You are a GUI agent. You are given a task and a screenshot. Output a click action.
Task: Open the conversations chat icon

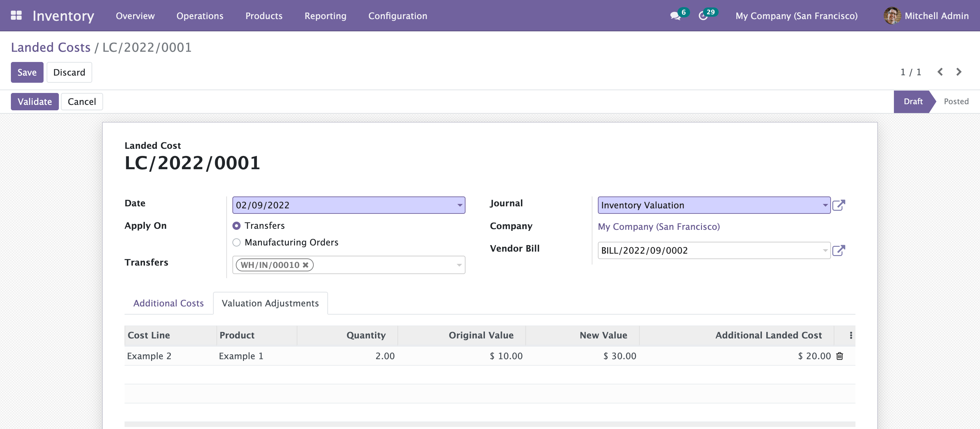[675, 16]
